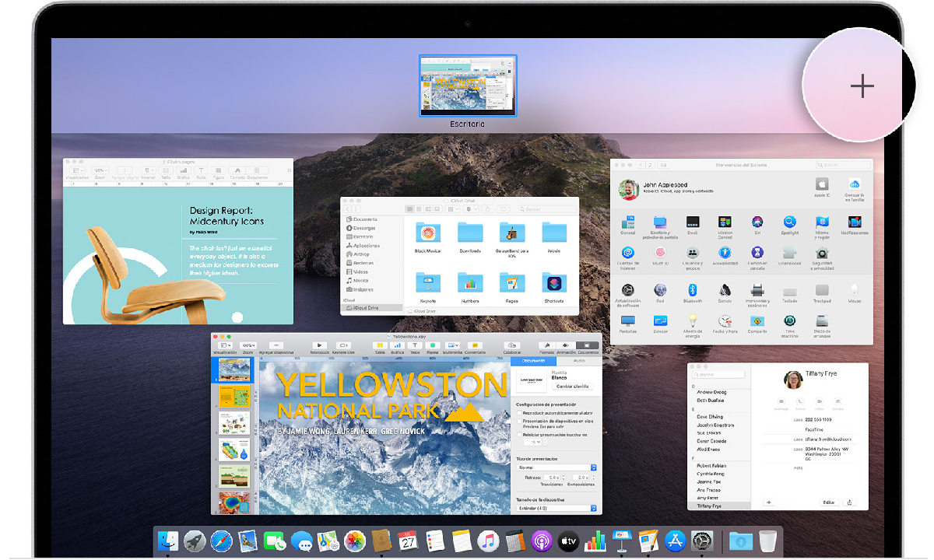
Task: Click add contact plus button in Contacts
Action: (769, 502)
